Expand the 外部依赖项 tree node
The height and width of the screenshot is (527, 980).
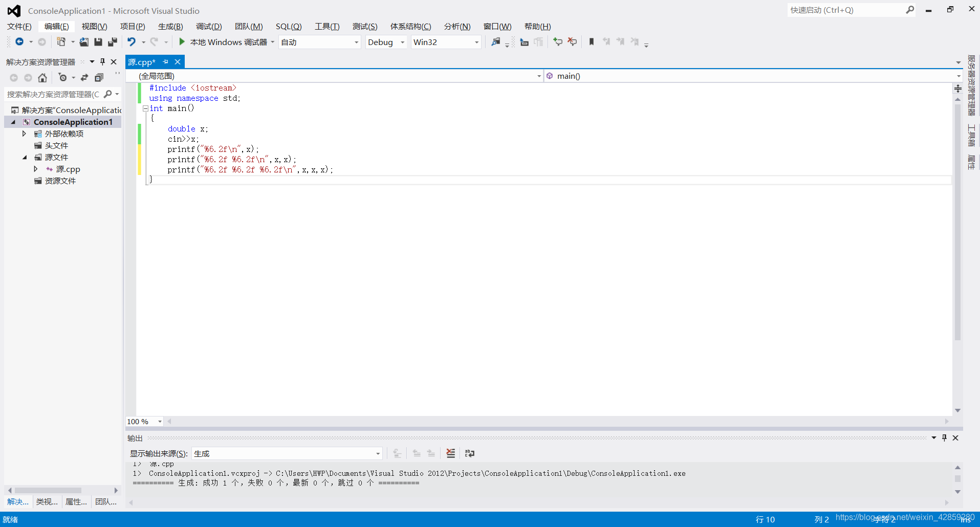[x=24, y=134]
